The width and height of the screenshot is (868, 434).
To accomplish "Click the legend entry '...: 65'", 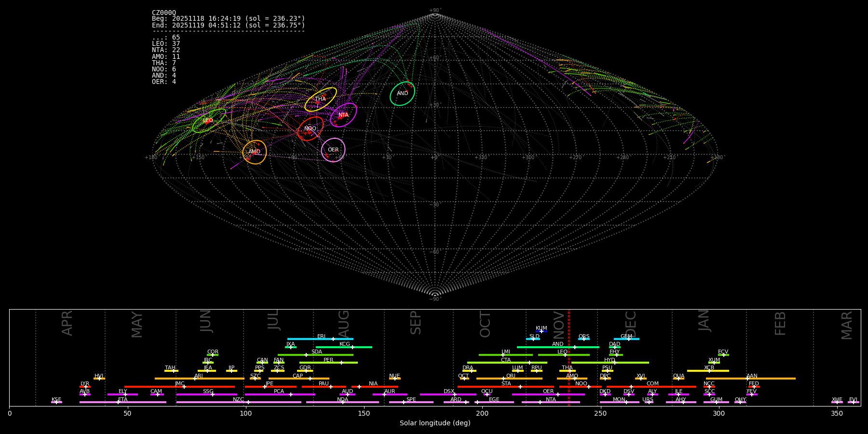I will tap(166, 38).
